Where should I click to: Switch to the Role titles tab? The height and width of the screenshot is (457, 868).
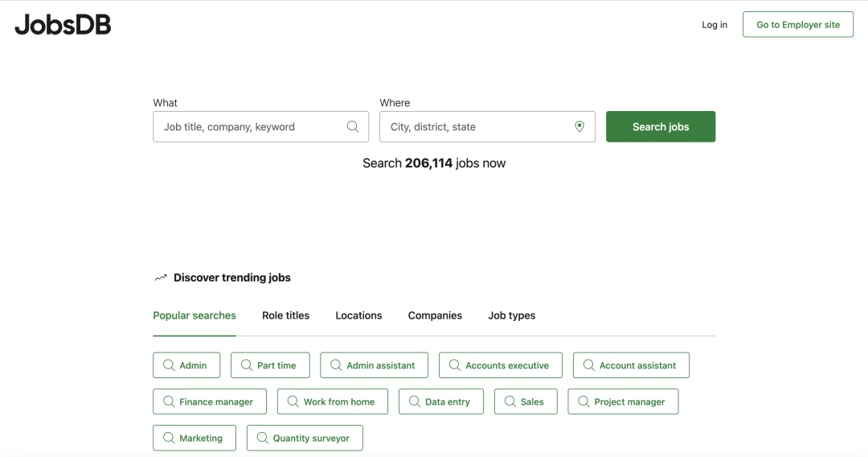(285, 315)
